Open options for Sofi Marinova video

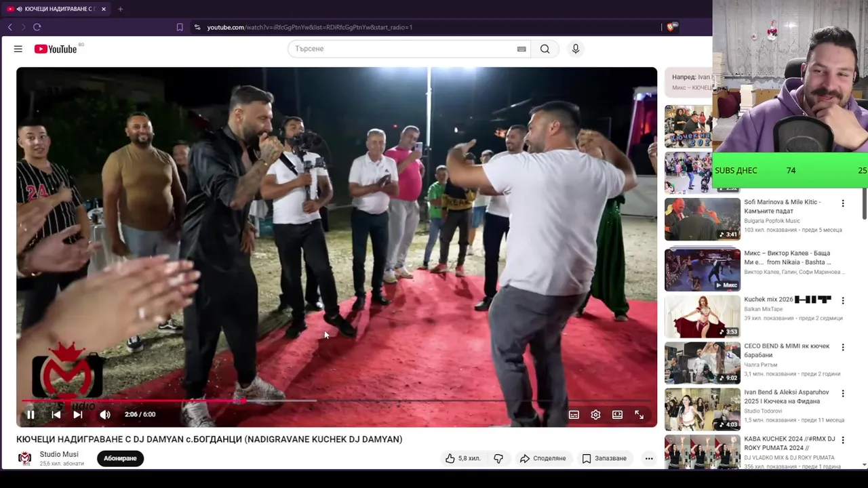(843, 203)
